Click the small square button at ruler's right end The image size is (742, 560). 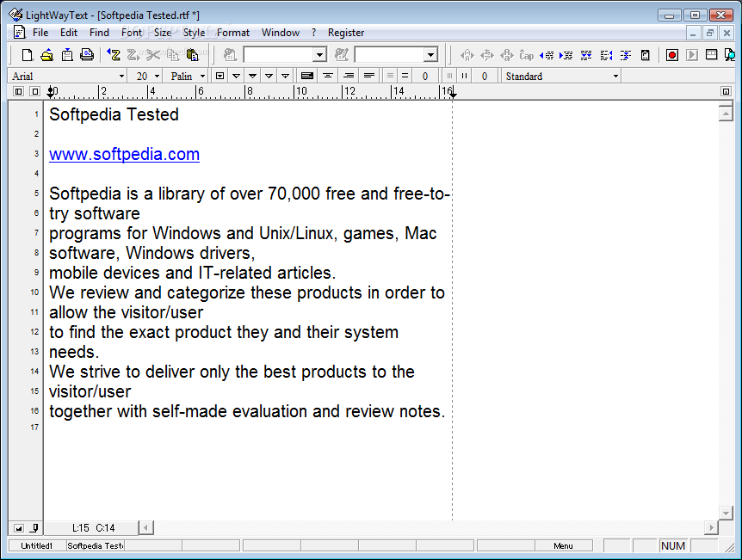[x=726, y=91]
